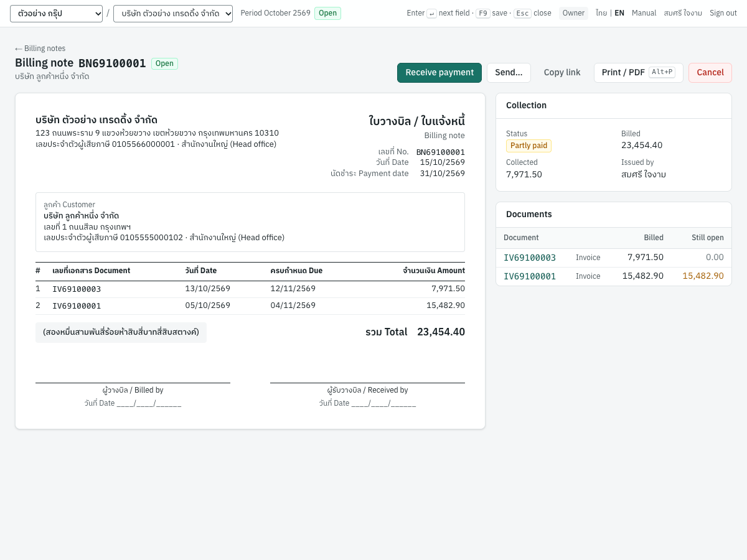Click the Still open column header
747x560 pixels.
click(x=708, y=238)
